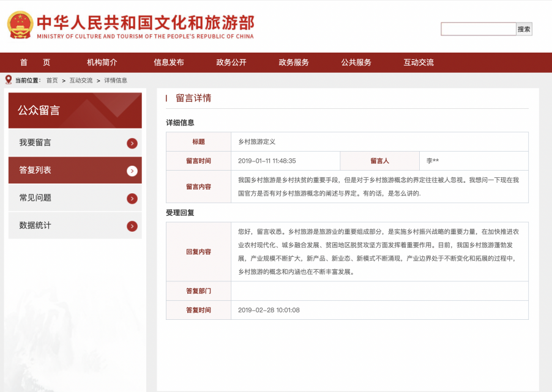Screen dimensions: 552x392
Task: Click the 留言内容 label cell
Action: point(198,187)
